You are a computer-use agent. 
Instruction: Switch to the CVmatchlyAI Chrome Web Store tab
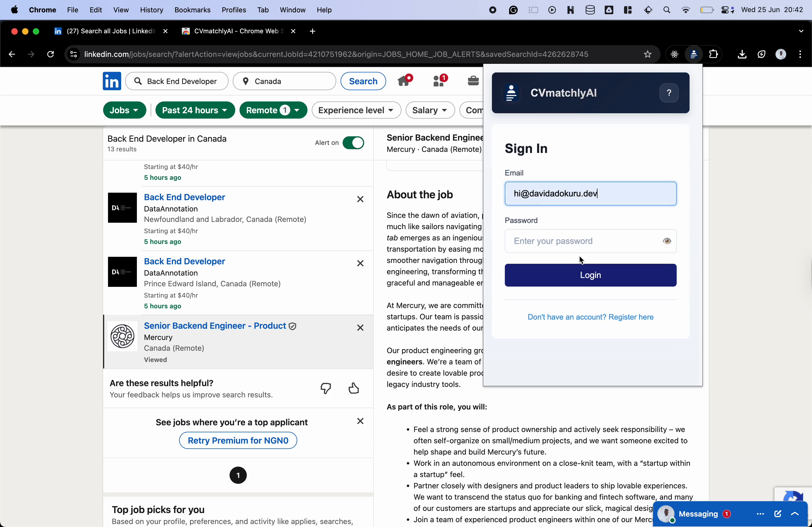(x=235, y=31)
